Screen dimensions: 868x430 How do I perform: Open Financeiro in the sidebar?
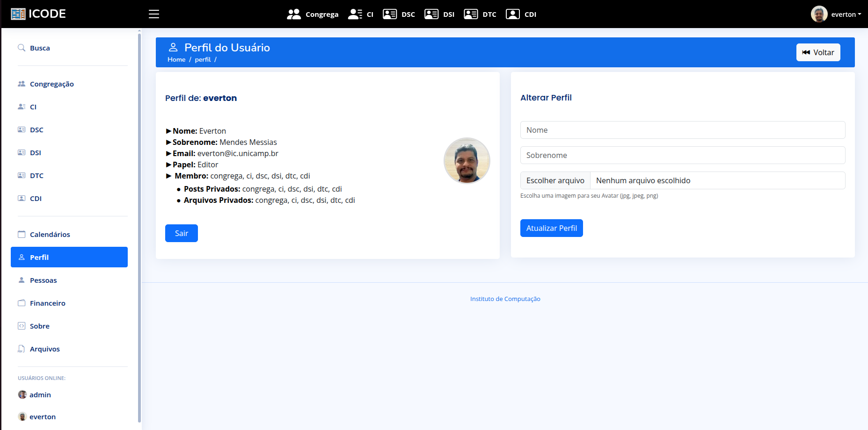(47, 303)
